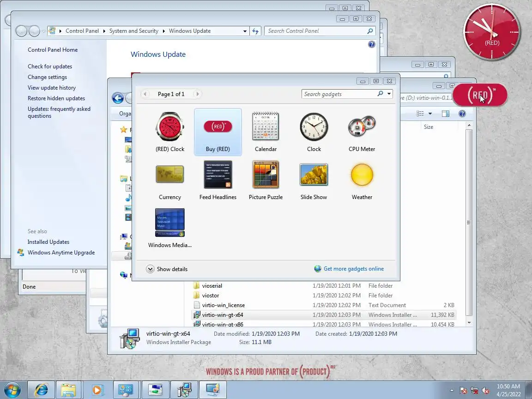Select the virtio-win-gt-x86 installer row
This screenshot has width=532, height=399.
tap(324, 324)
